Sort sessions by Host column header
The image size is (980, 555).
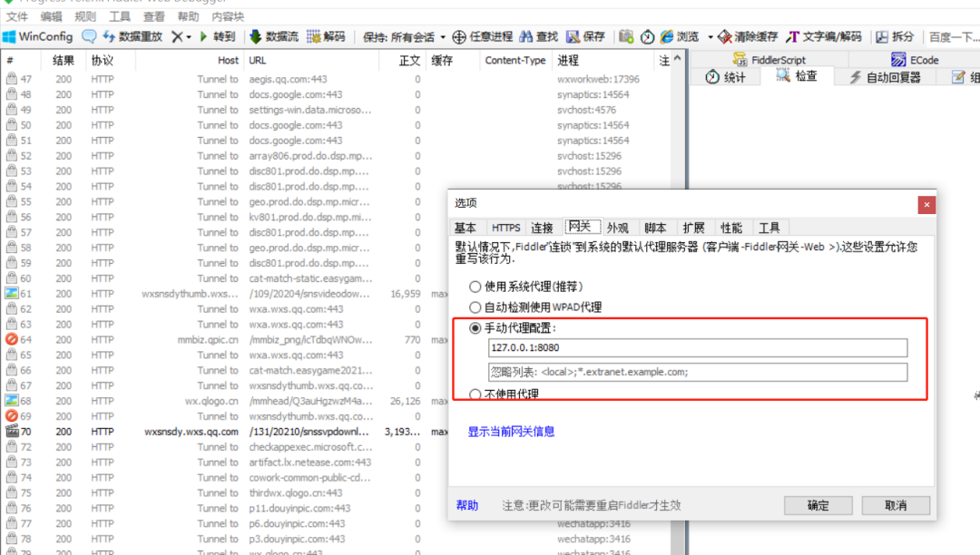click(x=188, y=61)
